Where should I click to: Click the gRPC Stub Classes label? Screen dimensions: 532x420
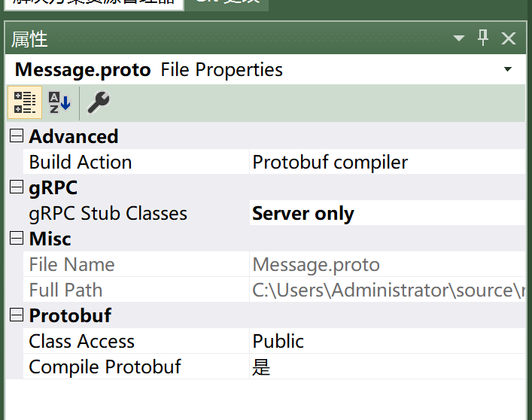[108, 214]
